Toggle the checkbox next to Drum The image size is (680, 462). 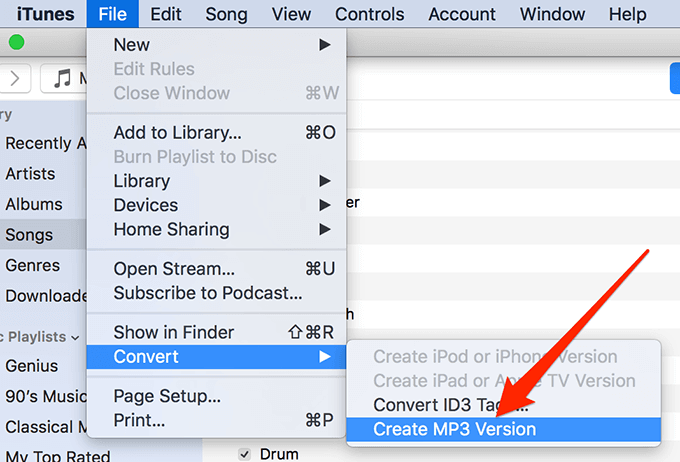click(x=245, y=454)
